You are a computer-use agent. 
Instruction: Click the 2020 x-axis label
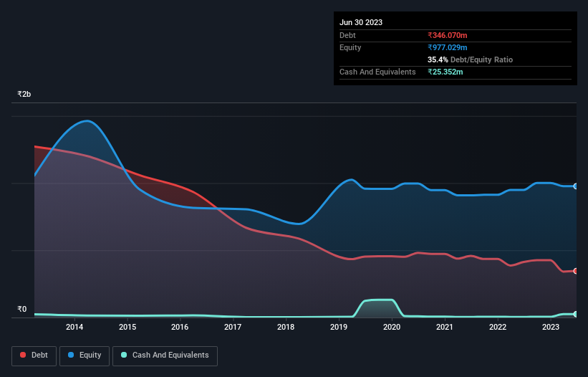392,327
